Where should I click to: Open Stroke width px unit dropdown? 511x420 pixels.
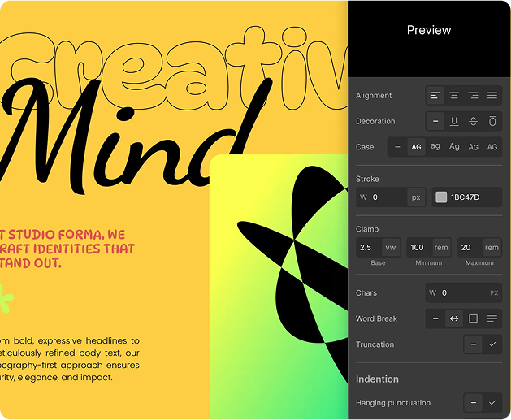click(416, 197)
